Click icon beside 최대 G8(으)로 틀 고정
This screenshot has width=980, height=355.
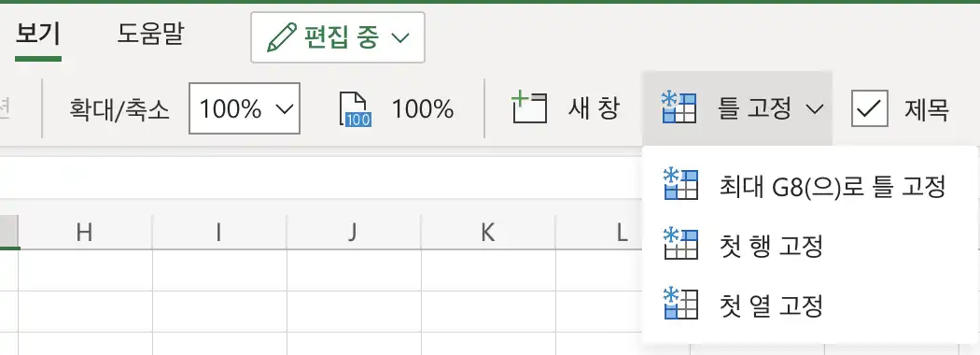tap(680, 185)
